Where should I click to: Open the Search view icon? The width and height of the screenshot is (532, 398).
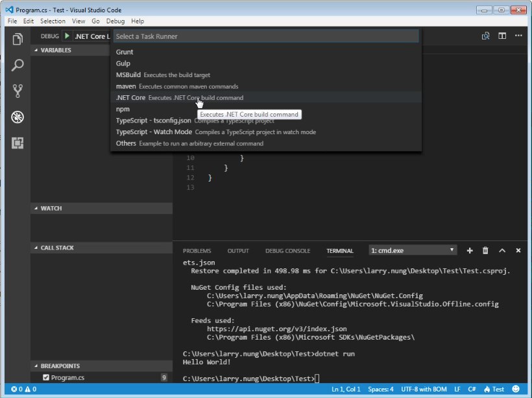(18, 65)
